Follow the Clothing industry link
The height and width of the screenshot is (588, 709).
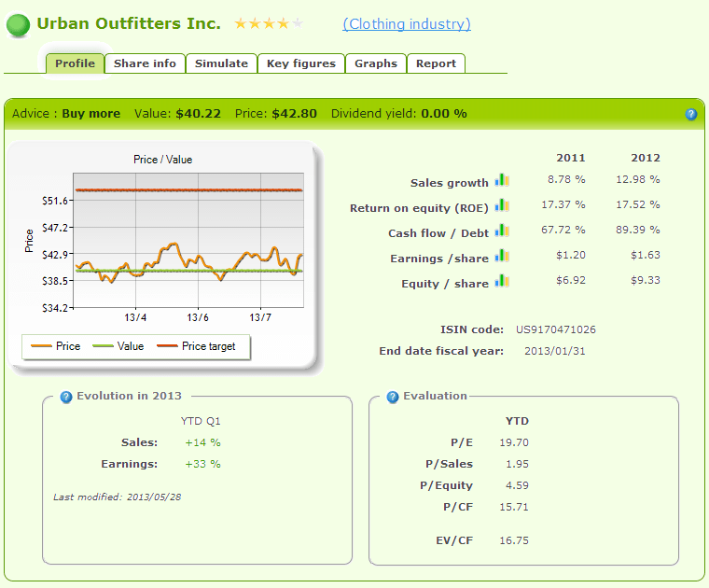click(407, 24)
